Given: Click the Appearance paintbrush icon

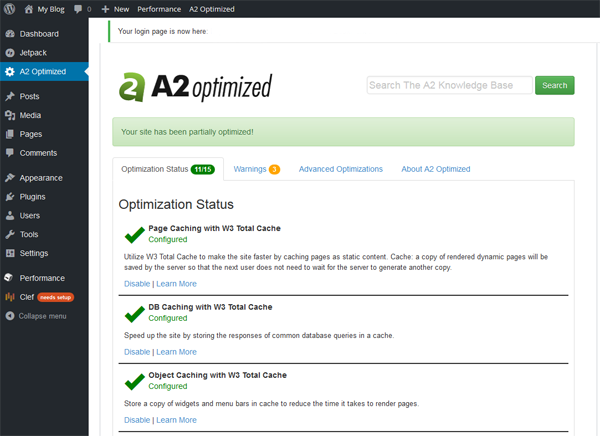Looking at the screenshot, I should tap(10, 178).
